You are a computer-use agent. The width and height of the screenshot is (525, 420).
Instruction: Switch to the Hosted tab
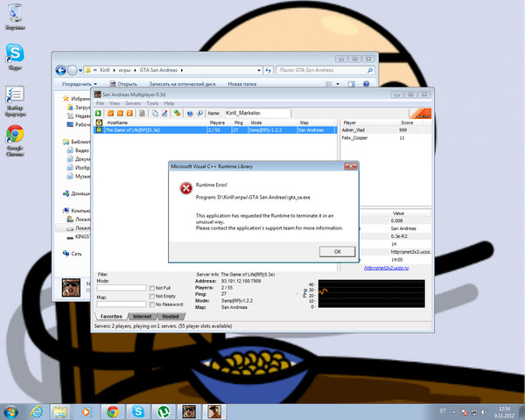[x=171, y=316]
